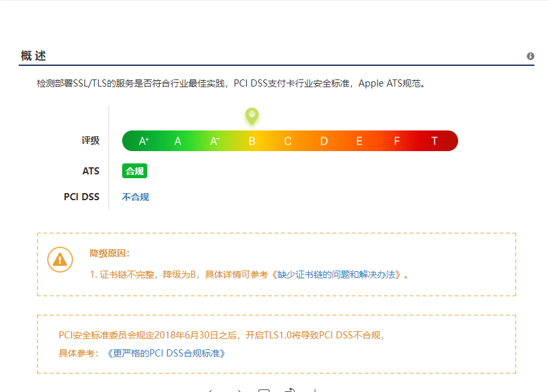The width and height of the screenshot is (548, 392).
Task: Click the green 合规 badge next to ATS
Action: [134, 171]
